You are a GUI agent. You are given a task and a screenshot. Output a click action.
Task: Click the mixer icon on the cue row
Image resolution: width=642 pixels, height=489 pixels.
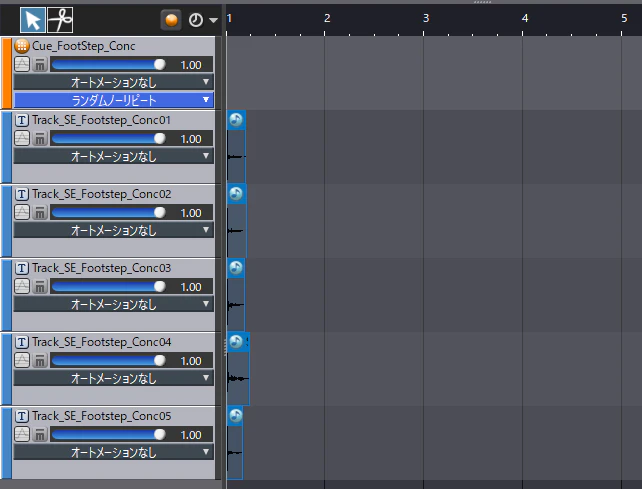click(x=40, y=65)
